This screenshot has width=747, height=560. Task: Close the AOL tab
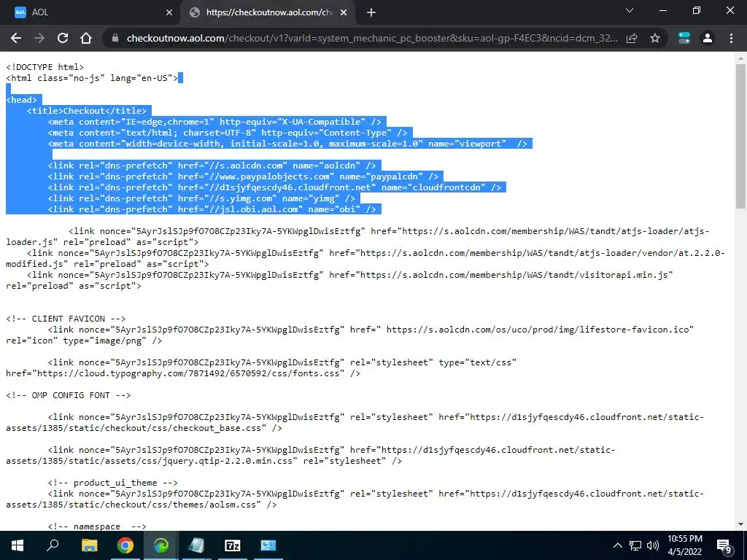pyautogui.click(x=169, y=12)
